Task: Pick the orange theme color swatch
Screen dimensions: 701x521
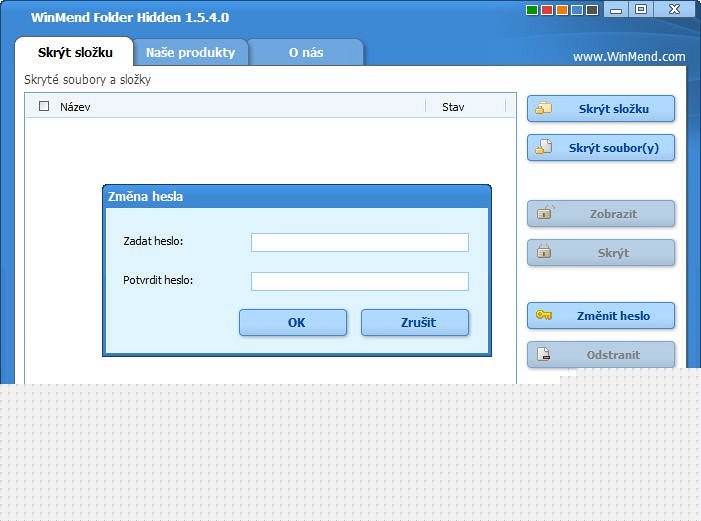Action: coord(561,10)
